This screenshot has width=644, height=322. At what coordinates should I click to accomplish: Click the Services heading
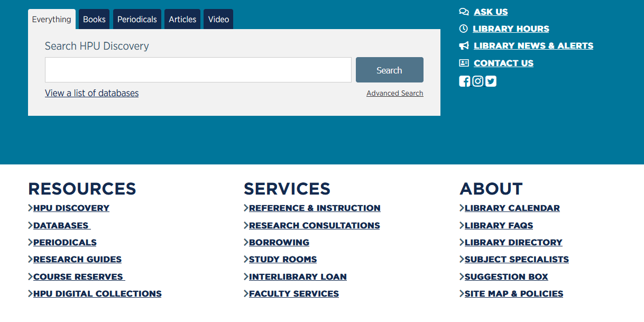click(x=287, y=189)
